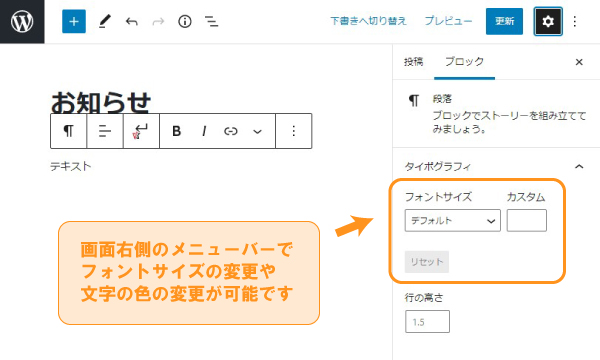
Task: Undo the last change
Action: 131,21
